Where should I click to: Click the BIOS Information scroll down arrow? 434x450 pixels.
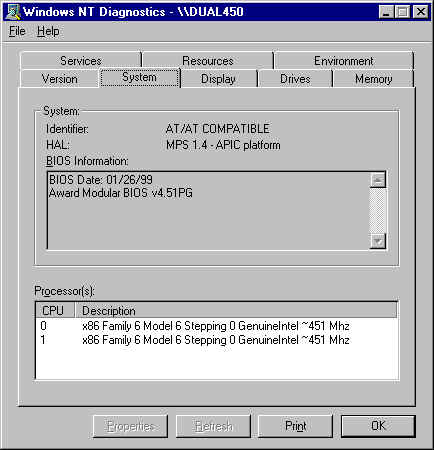click(x=378, y=241)
